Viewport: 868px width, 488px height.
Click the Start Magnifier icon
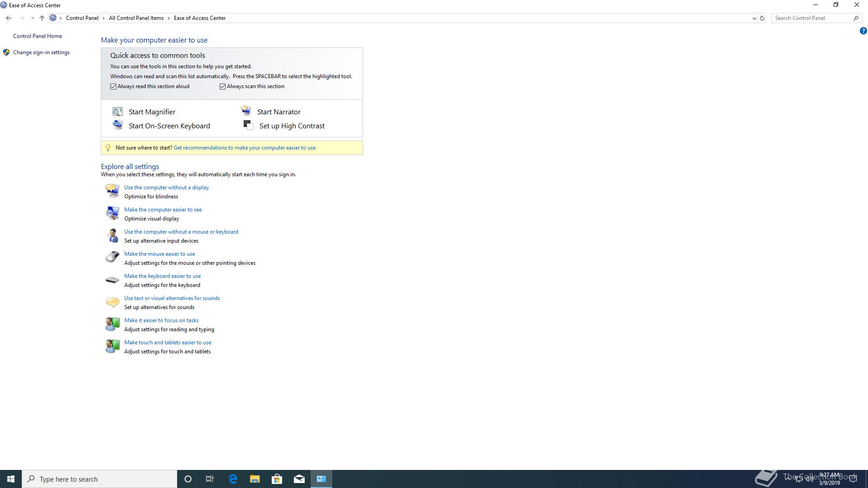[x=118, y=112]
